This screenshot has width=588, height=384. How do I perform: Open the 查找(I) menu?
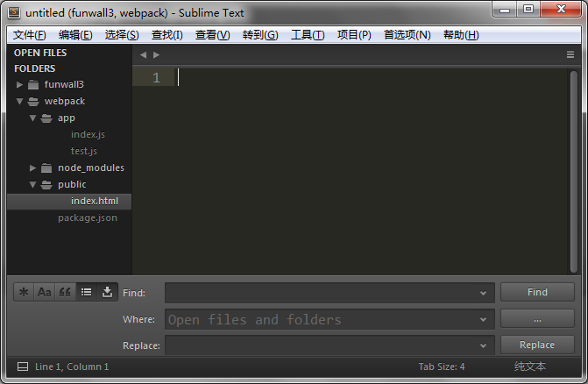(166, 35)
